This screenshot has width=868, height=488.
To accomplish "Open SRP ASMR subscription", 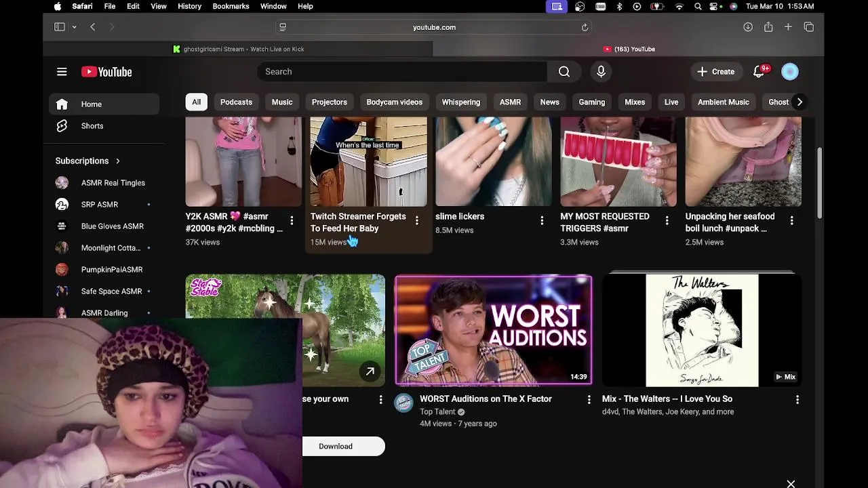I will point(104,205).
